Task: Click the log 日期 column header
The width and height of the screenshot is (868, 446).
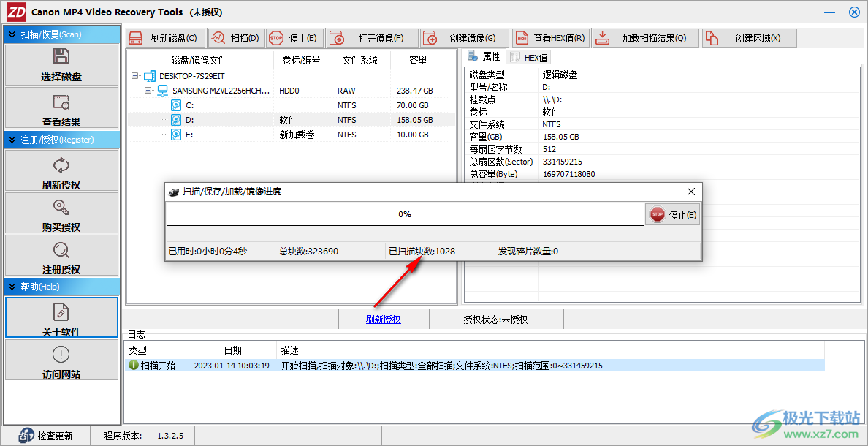Action: [x=232, y=351]
